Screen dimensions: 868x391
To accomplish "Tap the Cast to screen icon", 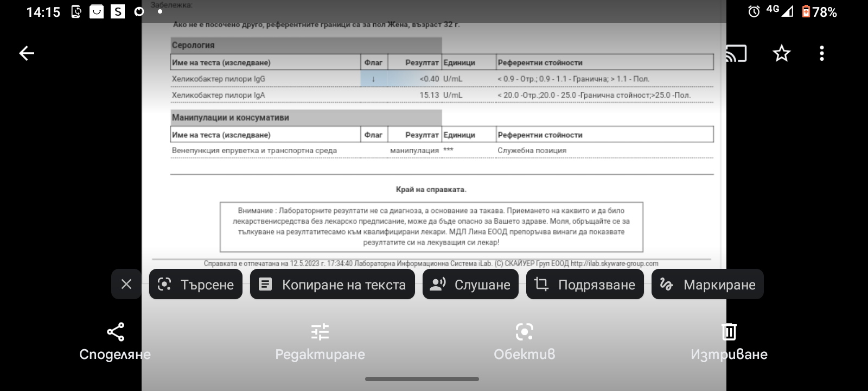I will click(x=736, y=53).
